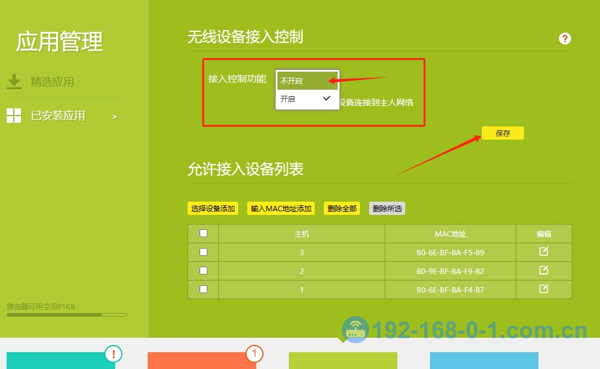Click the edit icon for host 1
600x369 pixels.
coord(544,289)
